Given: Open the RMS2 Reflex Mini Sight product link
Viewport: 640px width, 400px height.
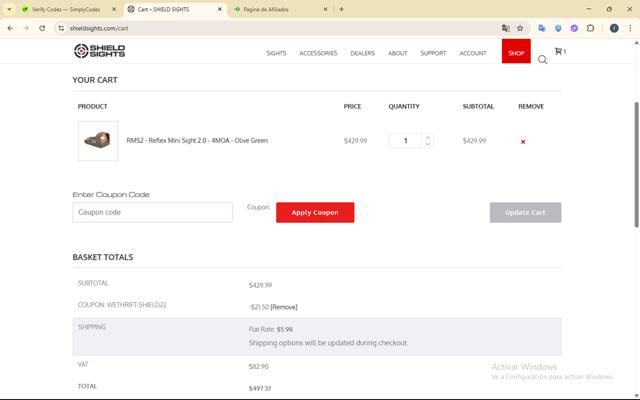Looking at the screenshot, I should tap(197, 140).
